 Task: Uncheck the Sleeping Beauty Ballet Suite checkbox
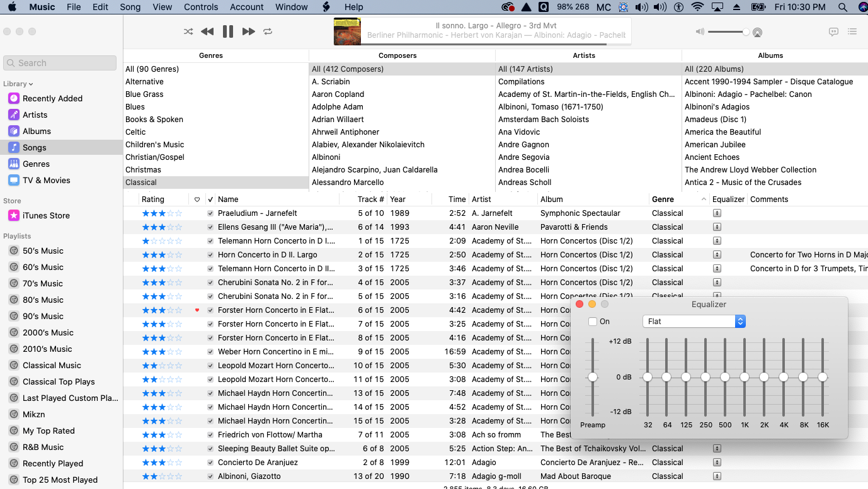[x=210, y=449]
